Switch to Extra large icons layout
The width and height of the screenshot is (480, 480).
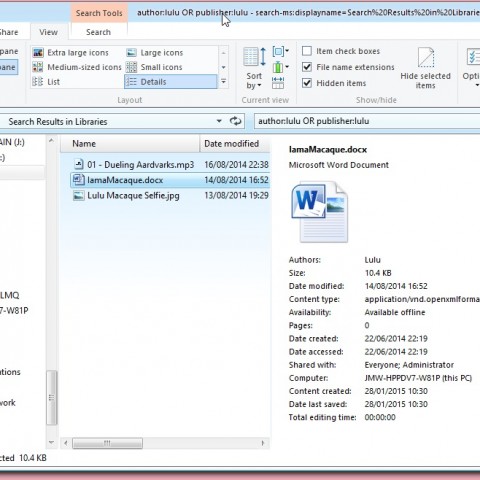point(70,53)
